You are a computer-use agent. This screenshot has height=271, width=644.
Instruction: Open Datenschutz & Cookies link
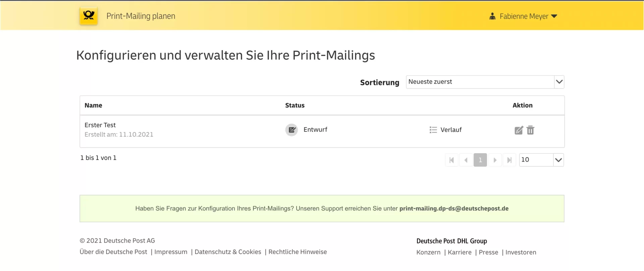(x=228, y=252)
